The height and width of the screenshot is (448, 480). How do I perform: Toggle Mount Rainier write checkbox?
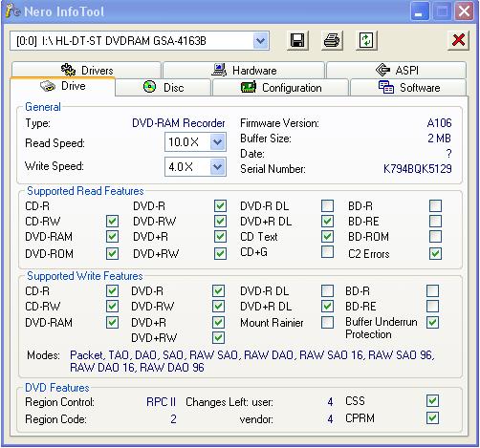[x=327, y=322]
